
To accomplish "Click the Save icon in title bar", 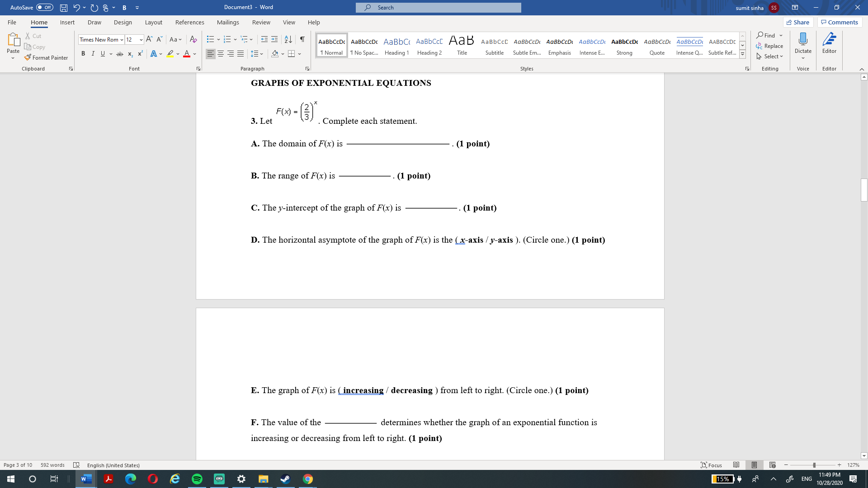I will [x=64, y=8].
